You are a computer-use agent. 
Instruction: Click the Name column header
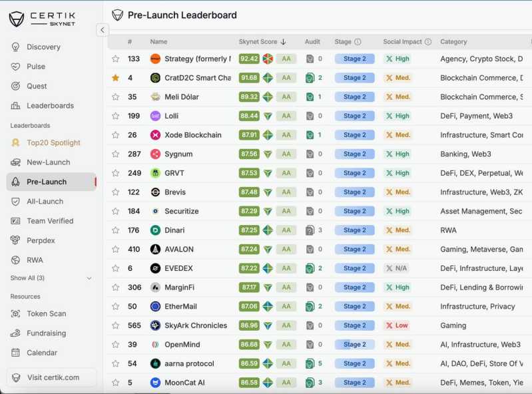pyautogui.click(x=158, y=42)
